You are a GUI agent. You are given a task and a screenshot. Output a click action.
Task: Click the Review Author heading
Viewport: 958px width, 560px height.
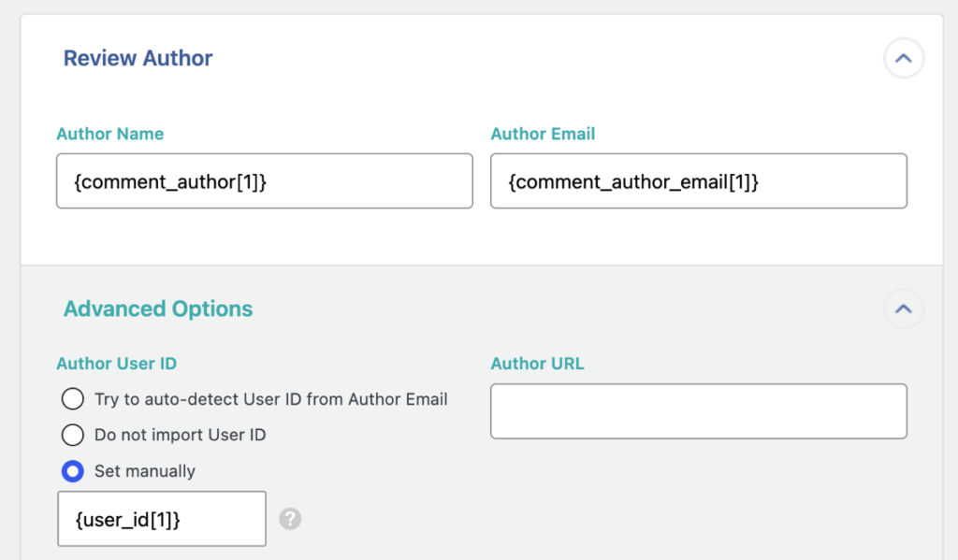138,58
